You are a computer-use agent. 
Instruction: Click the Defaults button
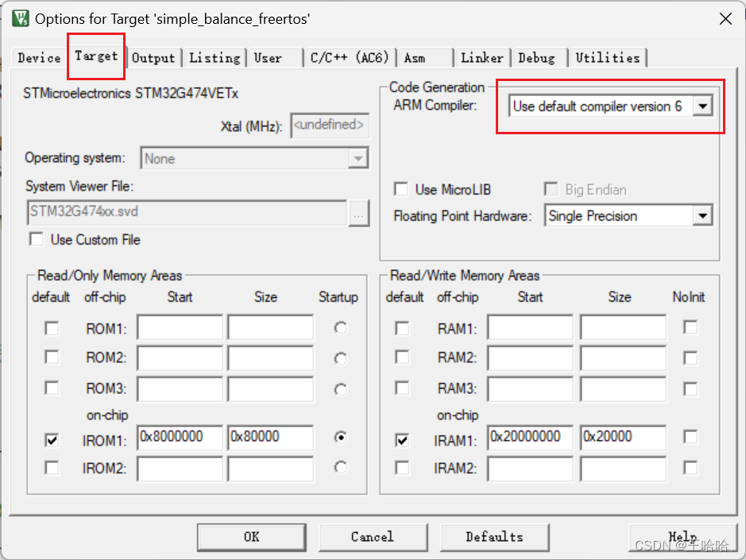tap(495, 537)
